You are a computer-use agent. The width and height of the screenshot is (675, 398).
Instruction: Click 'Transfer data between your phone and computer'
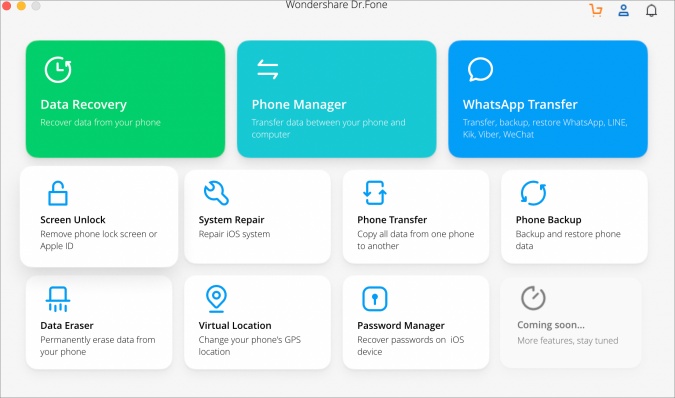coord(328,128)
